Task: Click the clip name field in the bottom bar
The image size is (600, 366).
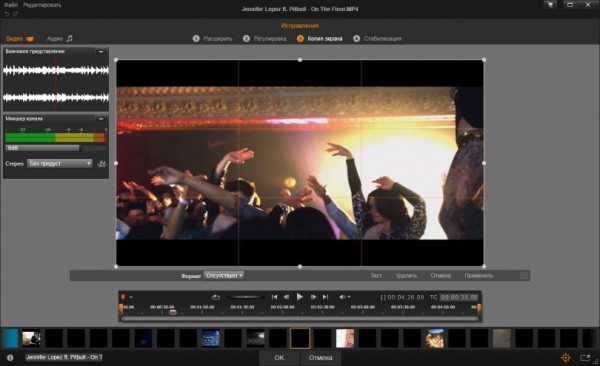Action: pyautogui.click(x=64, y=357)
